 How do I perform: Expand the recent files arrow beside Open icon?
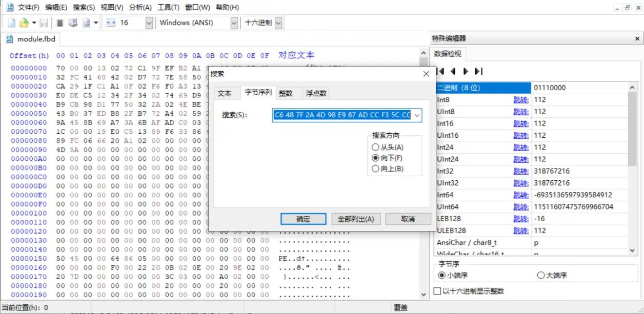pos(34,23)
